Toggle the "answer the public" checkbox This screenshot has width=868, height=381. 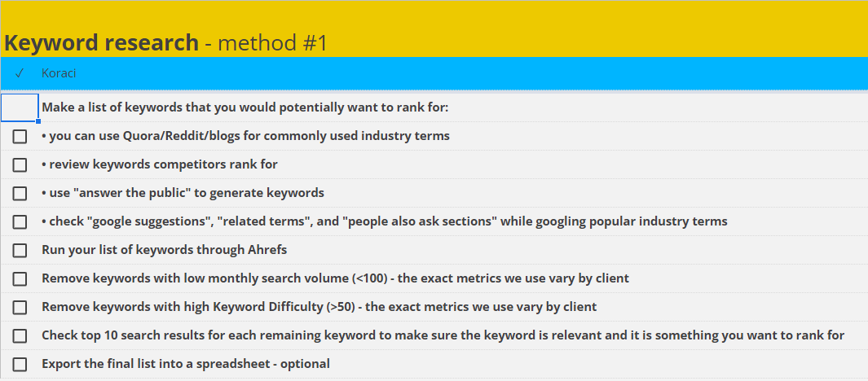coord(20,193)
